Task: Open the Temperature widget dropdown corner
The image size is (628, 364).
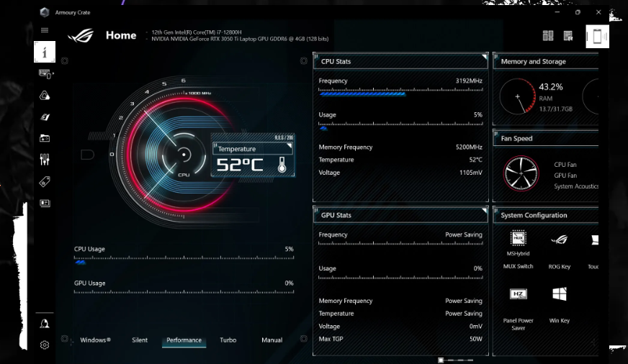Action: [290, 147]
